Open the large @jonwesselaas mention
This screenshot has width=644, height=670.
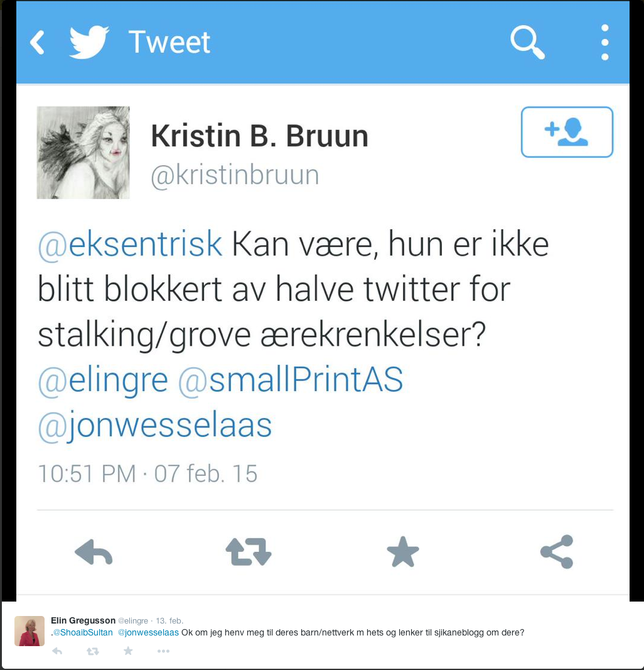click(x=154, y=426)
